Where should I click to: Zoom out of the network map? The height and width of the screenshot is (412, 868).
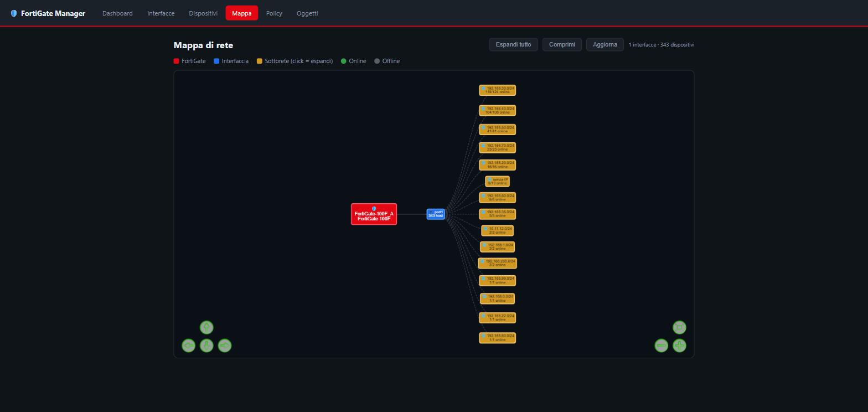[x=661, y=346]
